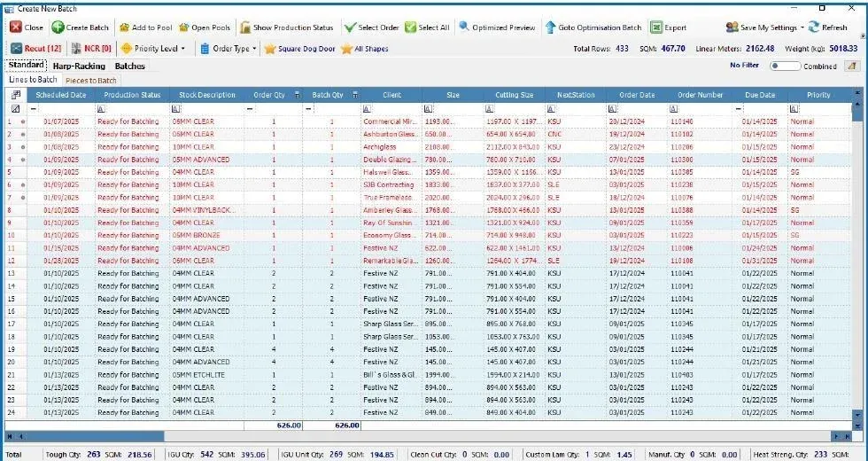Sort by Stock Description column header
The image size is (868, 461).
pos(207,95)
